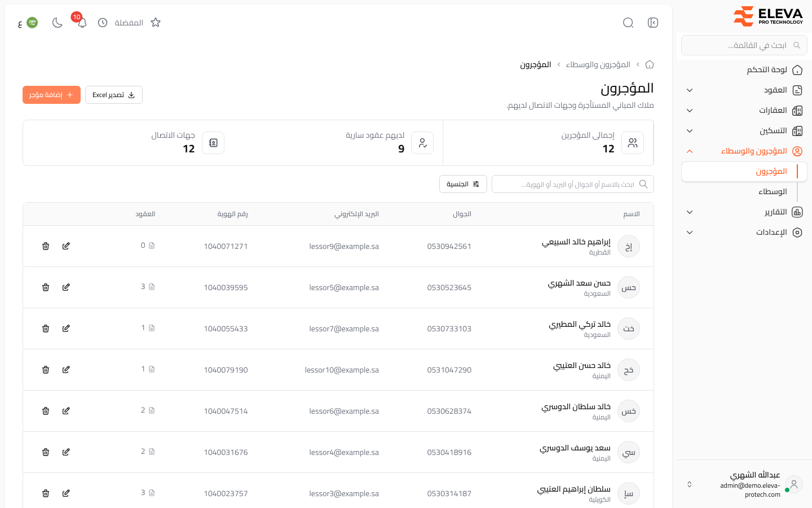
Task: Delete row خالد تركي المطيري
Action: pyautogui.click(x=46, y=329)
